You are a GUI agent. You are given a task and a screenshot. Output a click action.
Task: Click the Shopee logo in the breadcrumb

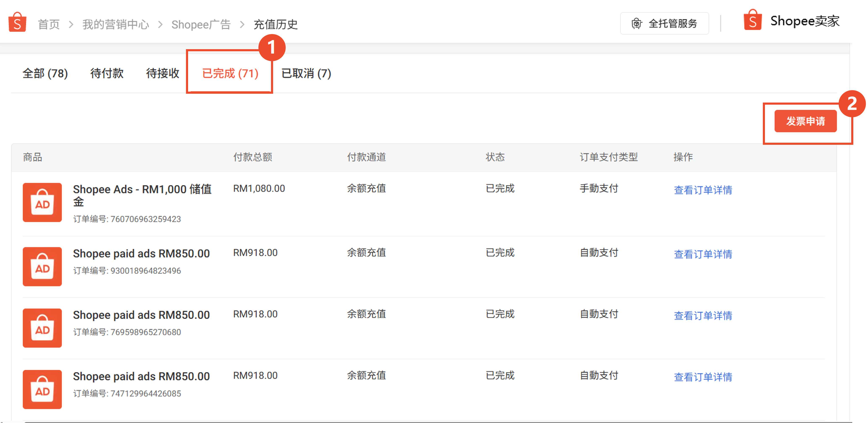(x=17, y=22)
